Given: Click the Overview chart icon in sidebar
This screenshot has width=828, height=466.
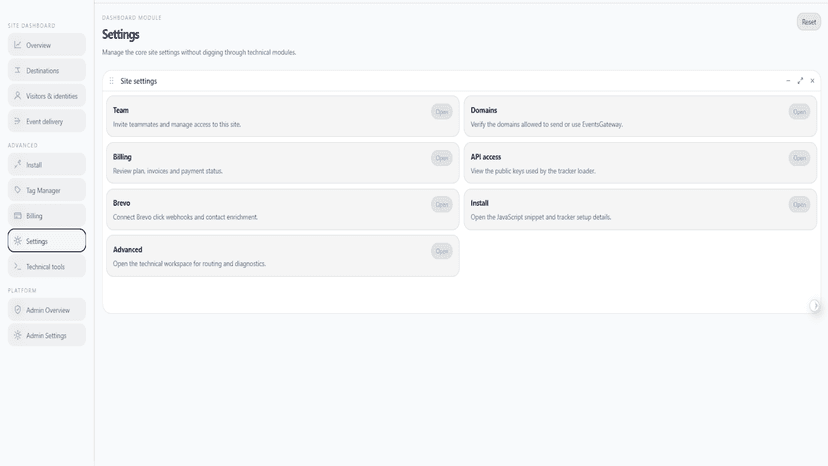Looking at the screenshot, I should click(17, 45).
